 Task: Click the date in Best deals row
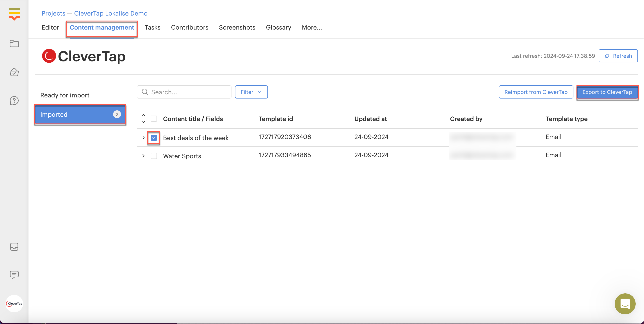(371, 137)
